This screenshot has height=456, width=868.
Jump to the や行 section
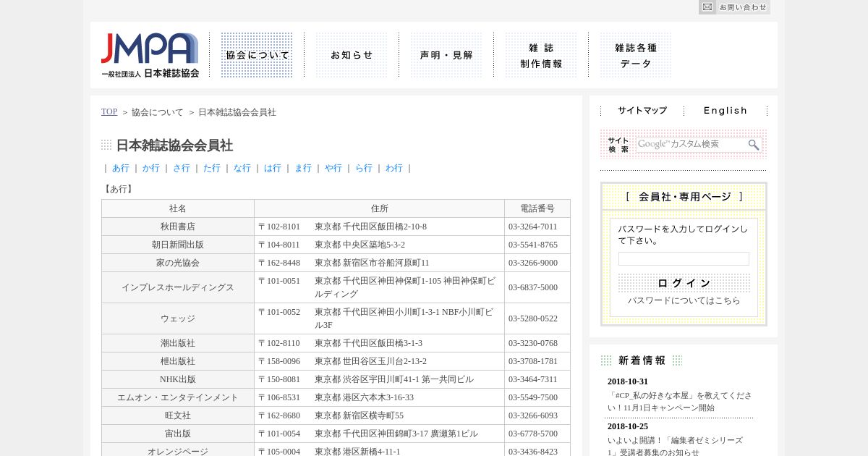coord(333,168)
